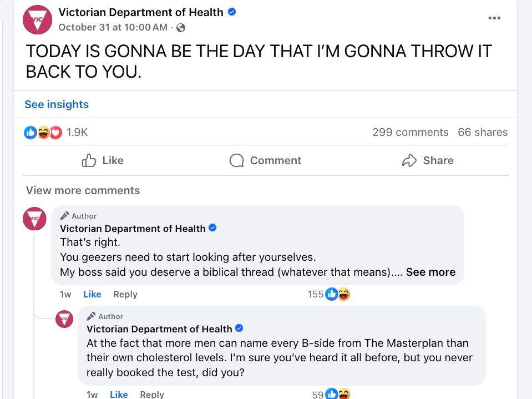The image size is (532, 399).
Task: Open See insights link
Action: 57,104
